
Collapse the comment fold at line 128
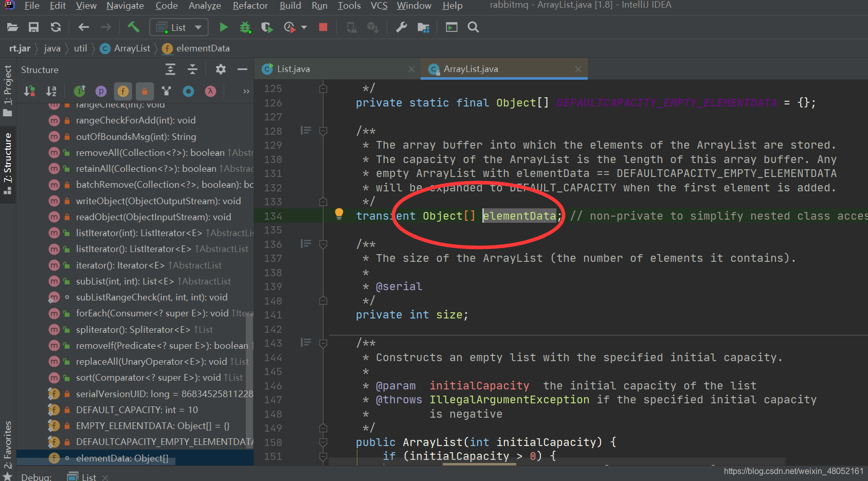(x=323, y=131)
